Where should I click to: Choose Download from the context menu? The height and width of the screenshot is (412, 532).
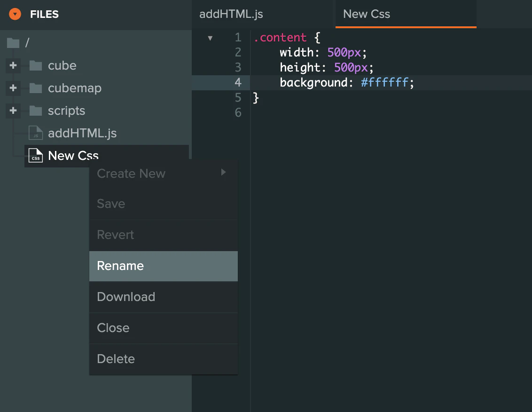[x=126, y=297]
